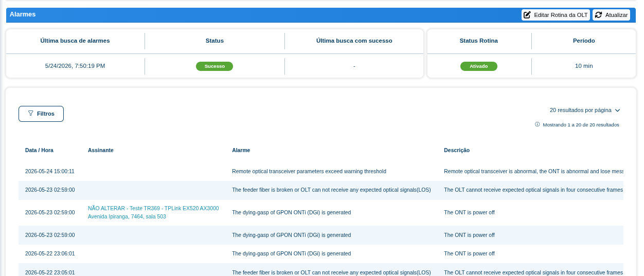
Task: Click the Descrição column header
Action: tap(457, 150)
